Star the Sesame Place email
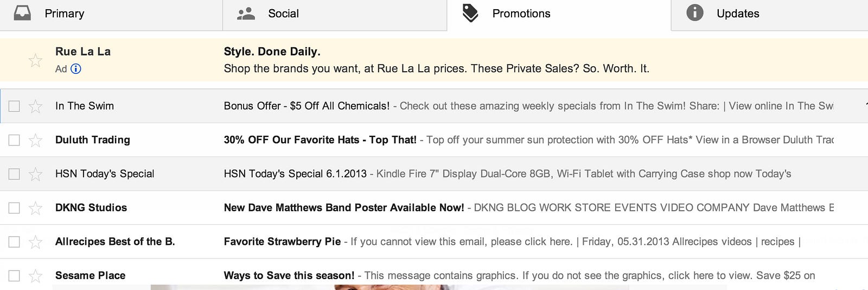This screenshot has height=290, width=868. (35, 276)
